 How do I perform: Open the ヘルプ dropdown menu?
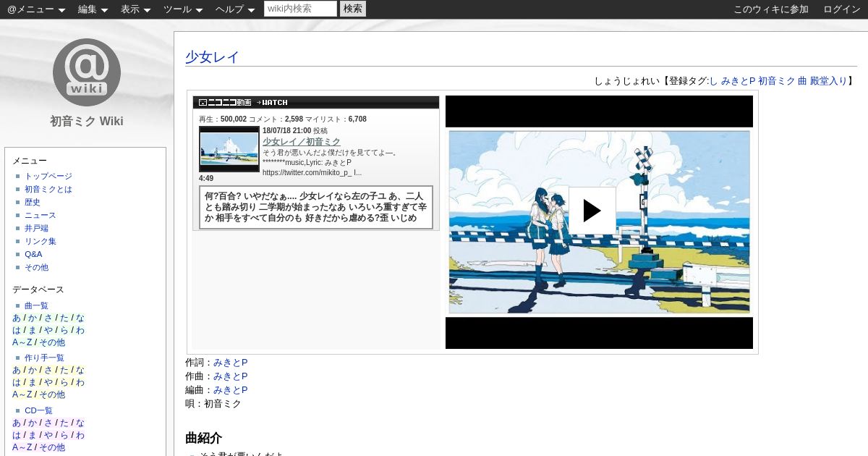click(235, 9)
